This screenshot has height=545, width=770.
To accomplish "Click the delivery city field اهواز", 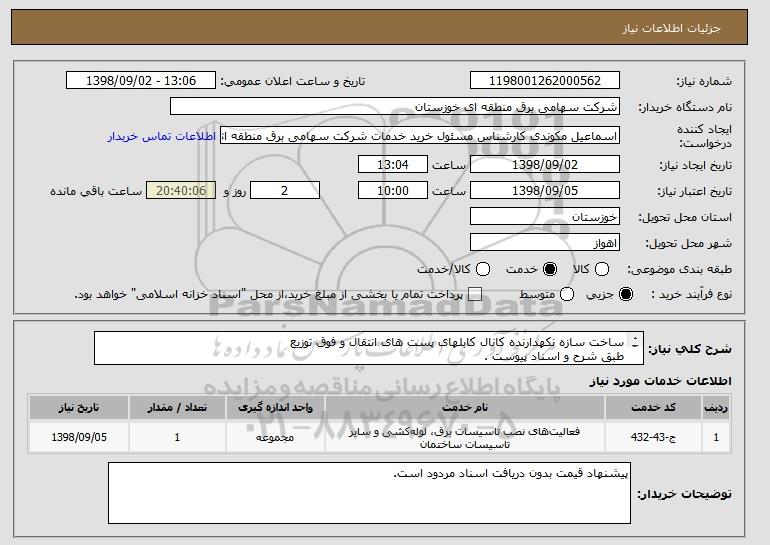I will (544, 242).
